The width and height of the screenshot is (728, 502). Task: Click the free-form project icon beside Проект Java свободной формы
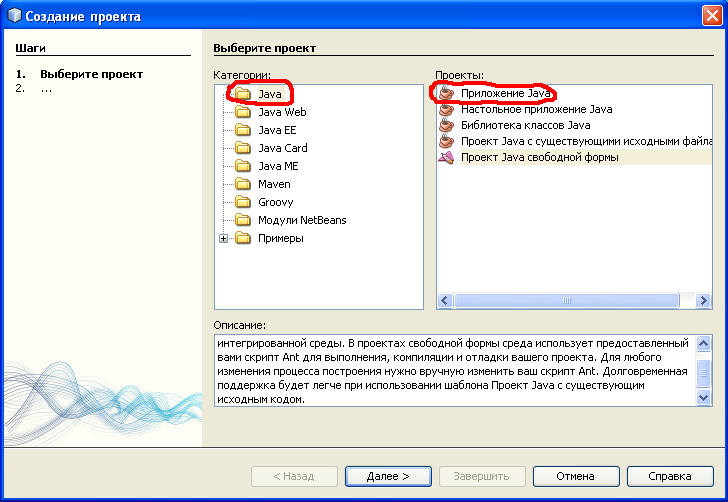446,157
